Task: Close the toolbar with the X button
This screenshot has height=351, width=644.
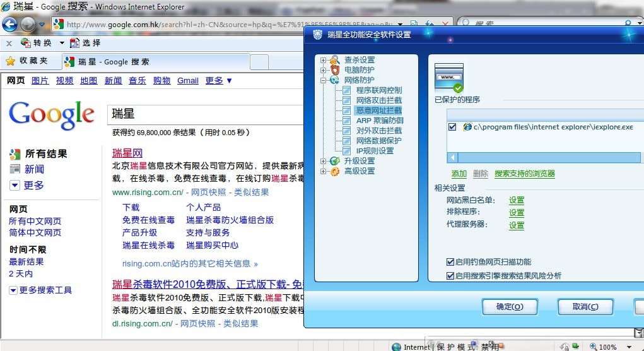Action: (9, 43)
